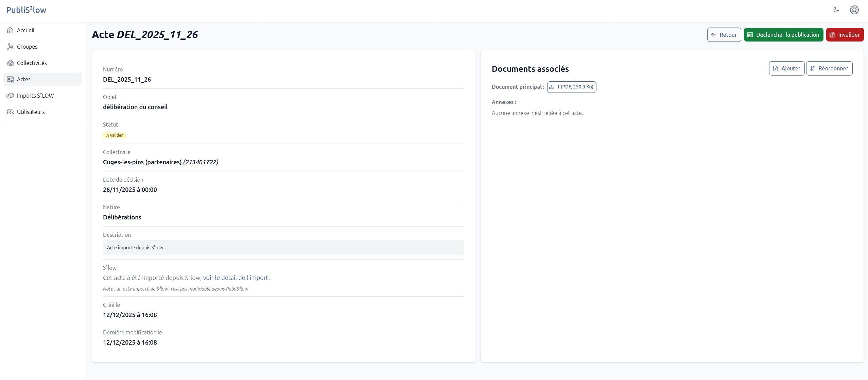
Task: Click the description text box
Action: pyautogui.click(x=283, y=248)
